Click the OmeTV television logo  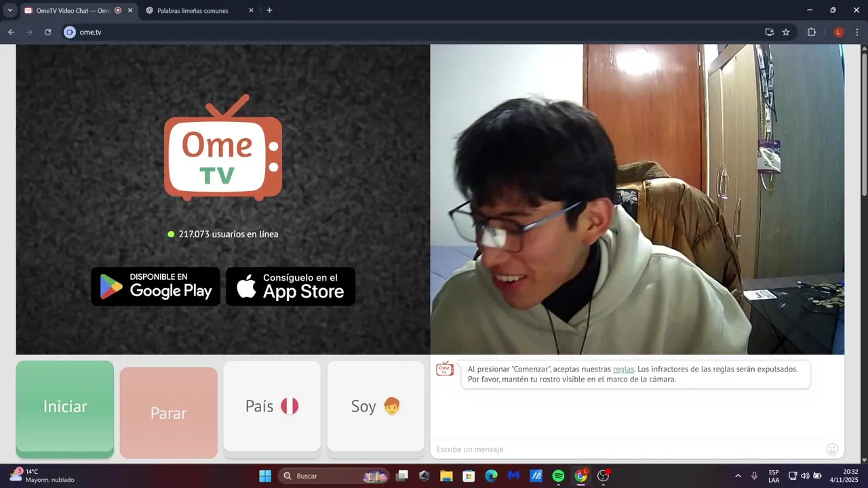223,147
